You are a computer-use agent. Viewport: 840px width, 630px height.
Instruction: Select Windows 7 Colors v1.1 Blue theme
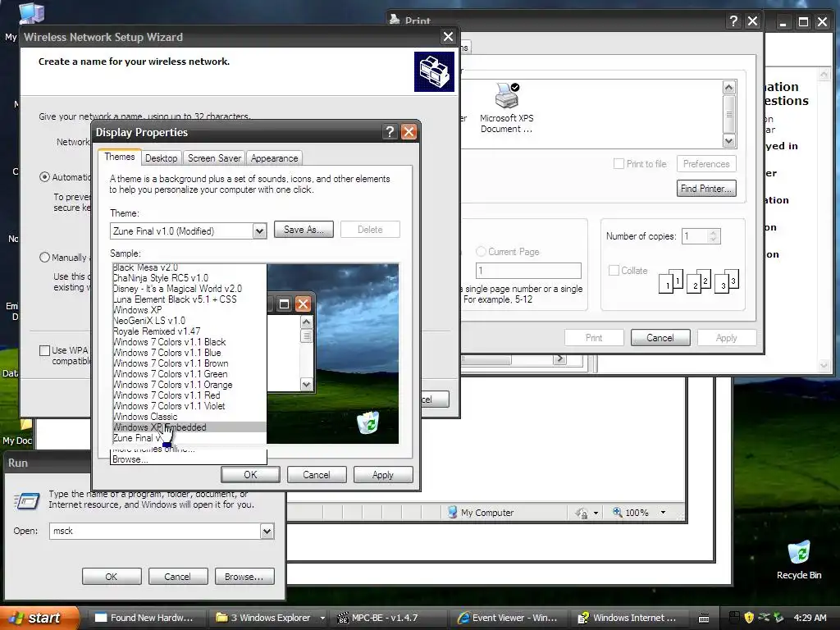click(189, 353)
